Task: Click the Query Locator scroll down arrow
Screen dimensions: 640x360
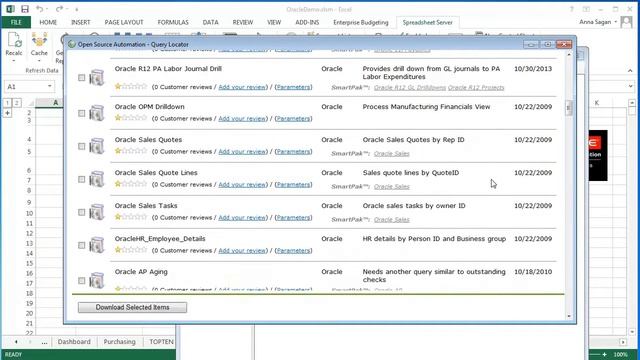Action: click(x=569, y=316)
